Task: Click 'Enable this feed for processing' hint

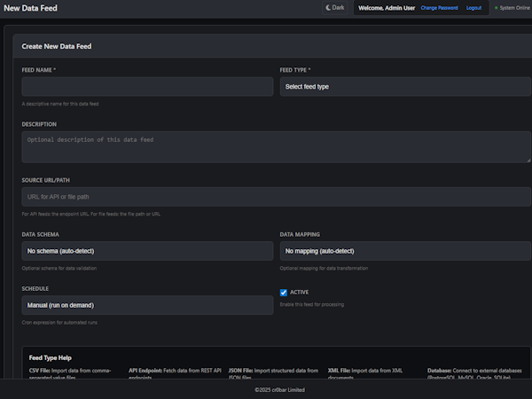Action: [x=312, y=304]
